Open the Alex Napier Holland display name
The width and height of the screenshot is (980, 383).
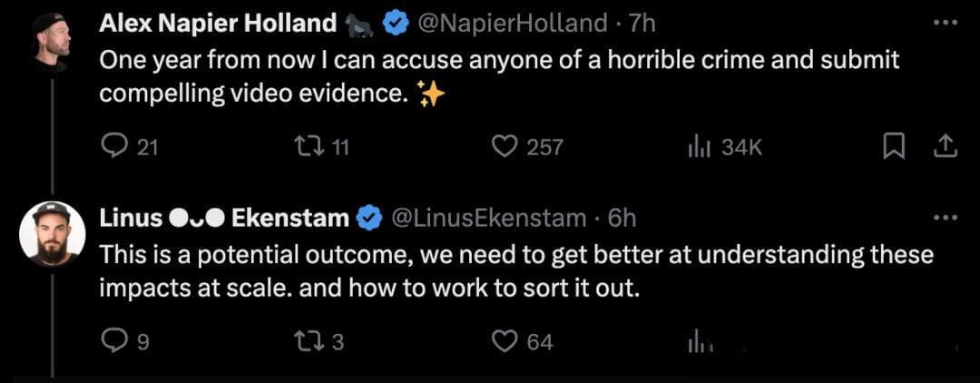coord(218,24)
